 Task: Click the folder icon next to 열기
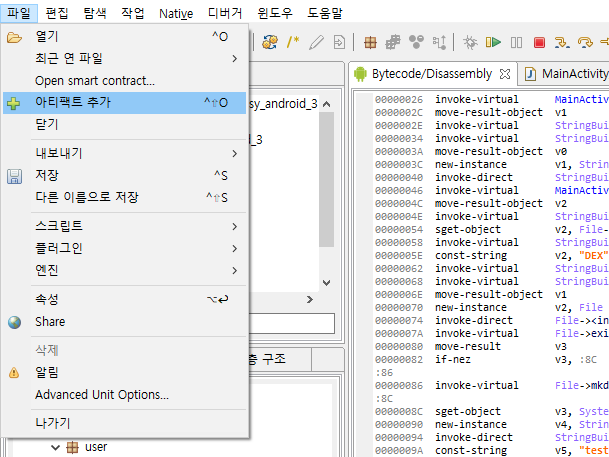click(14, 38)
